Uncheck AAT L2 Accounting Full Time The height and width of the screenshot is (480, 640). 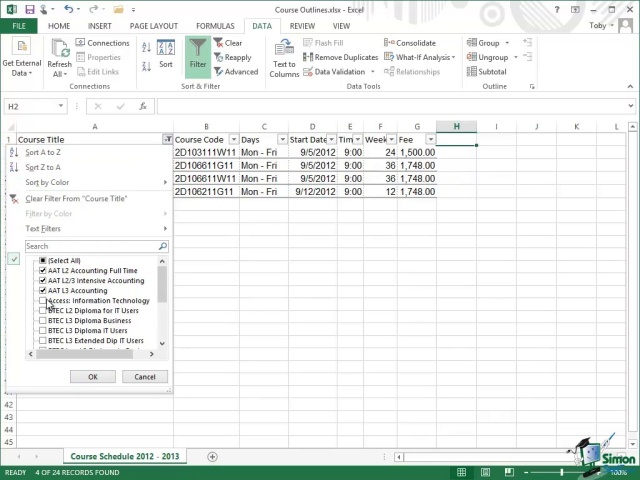(x=43, y=270)
